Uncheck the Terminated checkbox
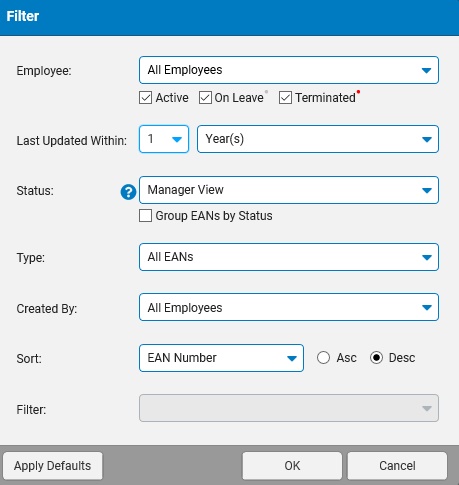The image size is (459, 485). [285, 98]
